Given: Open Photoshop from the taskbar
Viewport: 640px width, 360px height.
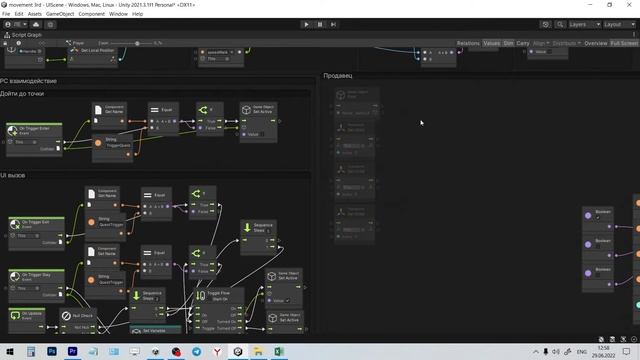Looking at the screenshot, I should click(x=52, y=351).
